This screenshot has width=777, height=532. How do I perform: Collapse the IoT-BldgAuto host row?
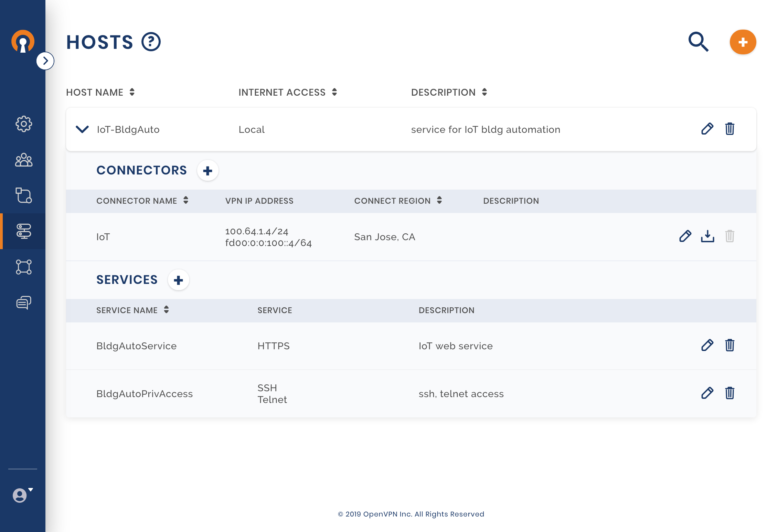click(82, 129)
